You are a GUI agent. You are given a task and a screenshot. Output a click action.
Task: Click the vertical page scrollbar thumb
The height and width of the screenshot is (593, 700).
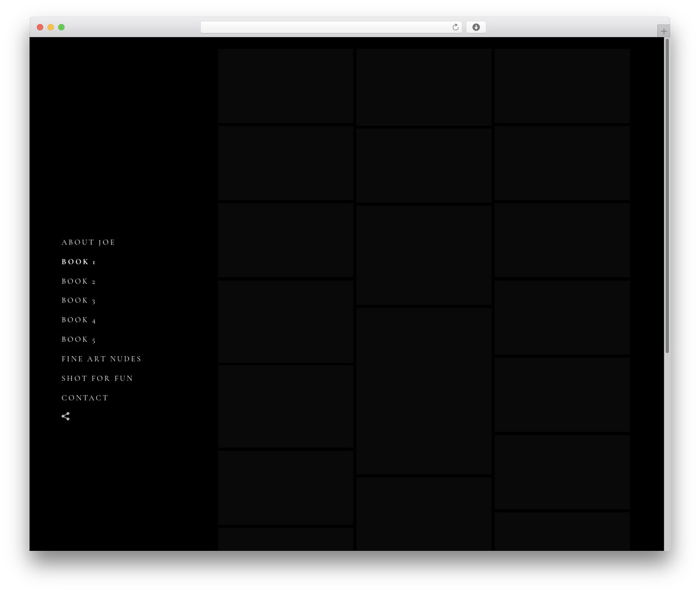point(667,196)
